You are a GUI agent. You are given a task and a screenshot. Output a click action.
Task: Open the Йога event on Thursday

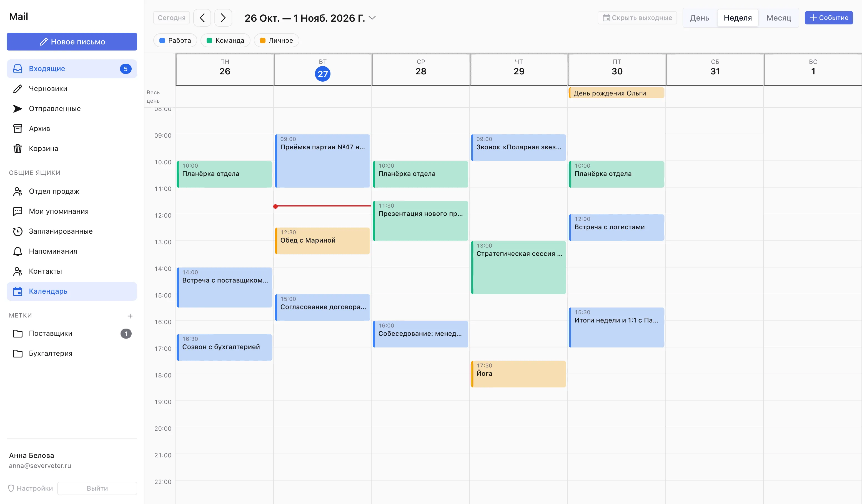pyautogui.click(x=518, y=374)
